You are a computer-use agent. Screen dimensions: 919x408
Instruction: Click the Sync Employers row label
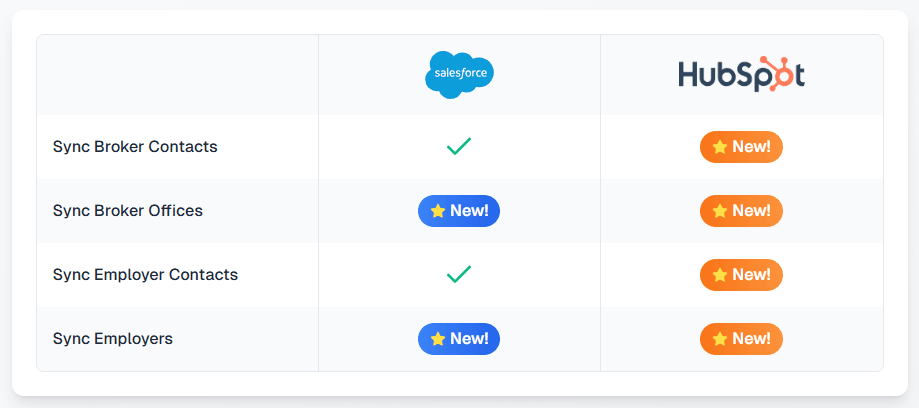(x=113, y=339)
